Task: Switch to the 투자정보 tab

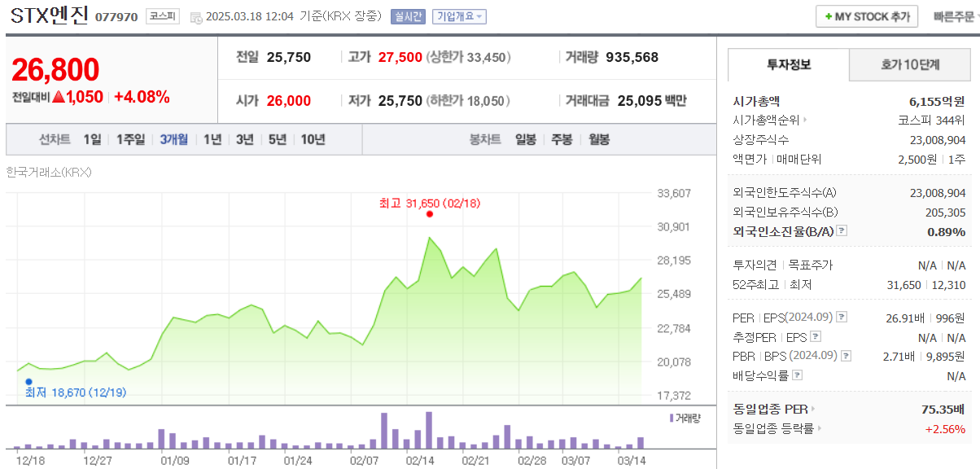Action: (x=789, y=64)
